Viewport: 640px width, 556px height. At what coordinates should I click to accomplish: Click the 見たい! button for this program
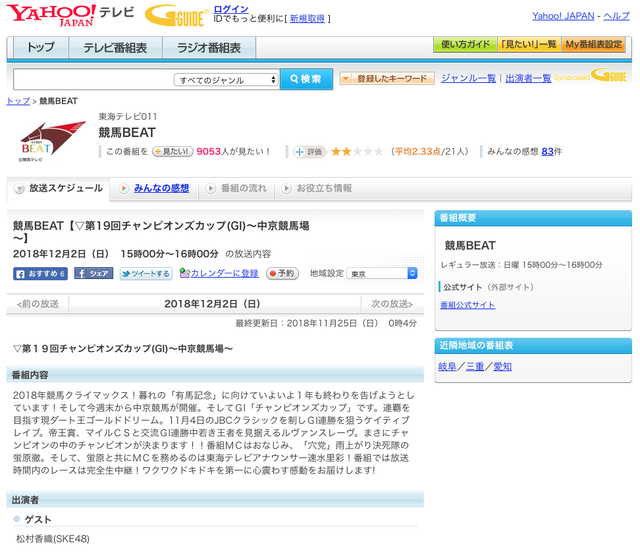pos(173,151)
